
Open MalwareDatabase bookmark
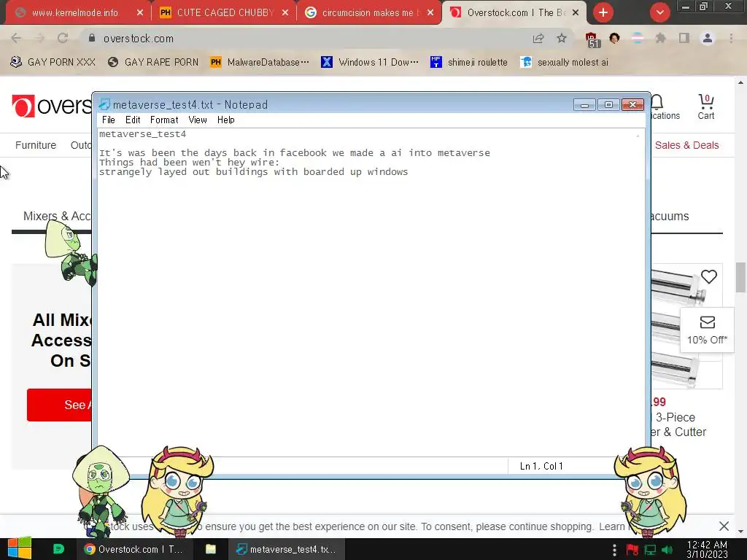tap(260, 63)
